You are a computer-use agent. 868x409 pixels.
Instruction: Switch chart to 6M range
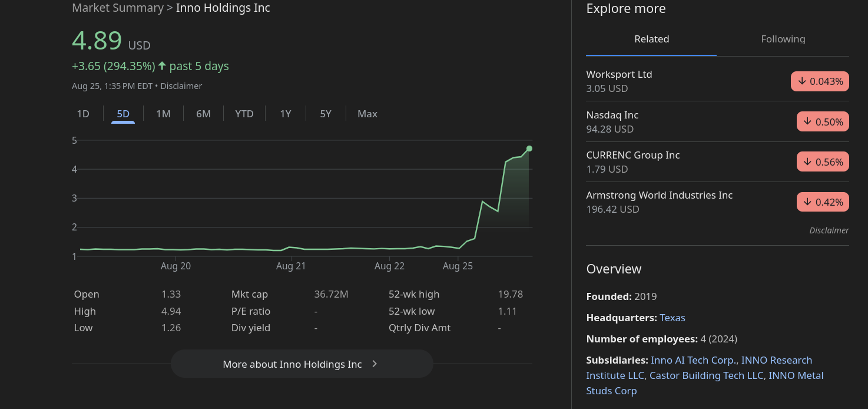[203, 114]
